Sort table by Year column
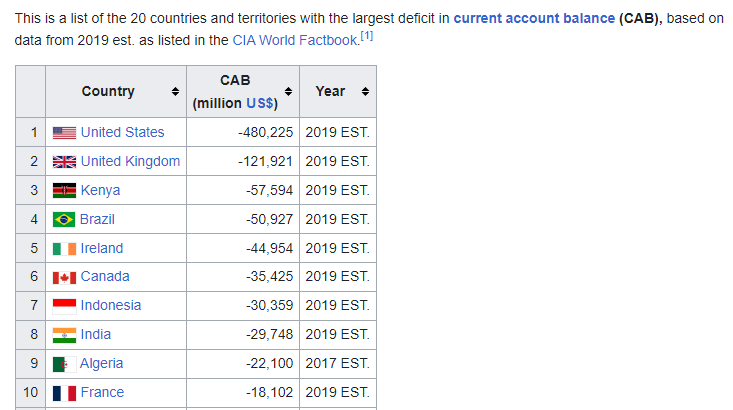 click(365, 91)
